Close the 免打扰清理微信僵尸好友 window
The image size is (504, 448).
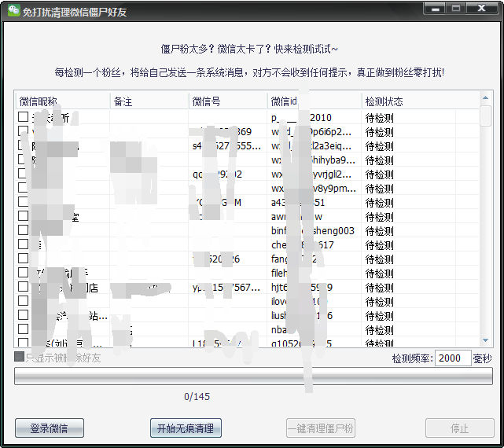pyautogui.click(x=481, y=9)
